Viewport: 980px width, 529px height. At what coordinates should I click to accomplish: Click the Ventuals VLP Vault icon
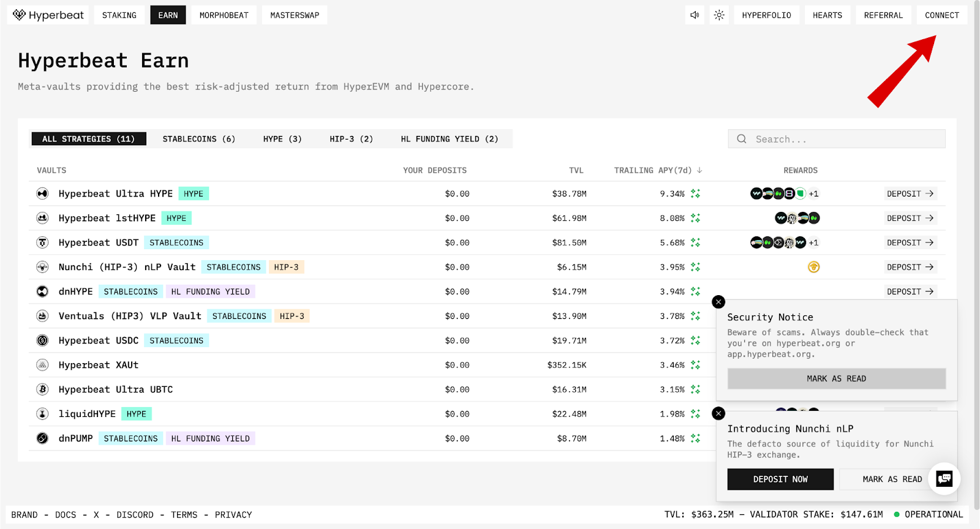(x=42, y=316)
